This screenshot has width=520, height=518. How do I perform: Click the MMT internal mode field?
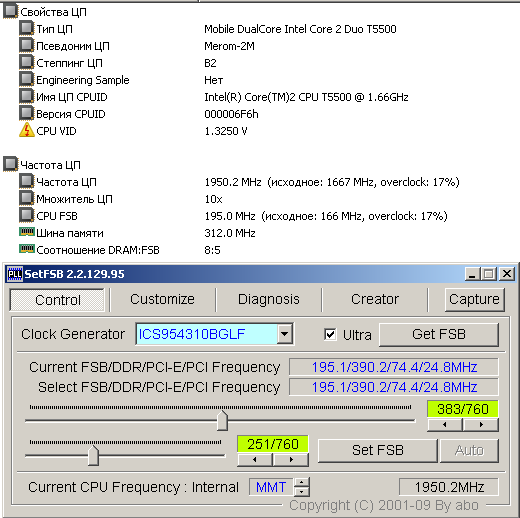[271, 487]
